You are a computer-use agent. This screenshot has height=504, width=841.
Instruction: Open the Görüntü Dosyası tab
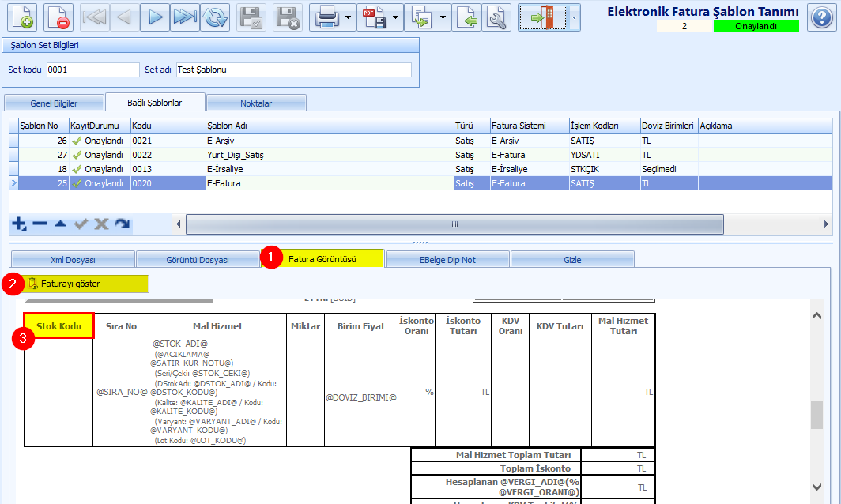pyautogui.click(x=198, y=260)
